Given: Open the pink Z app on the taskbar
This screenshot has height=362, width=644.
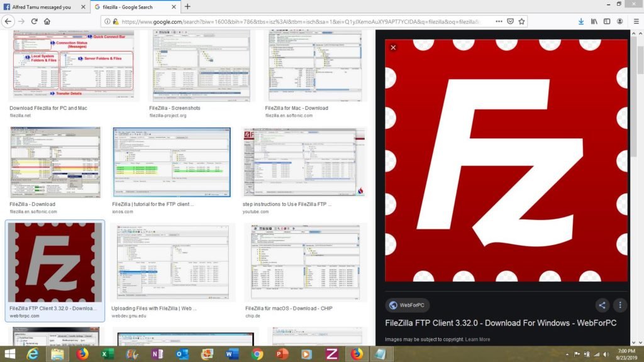Looking at the screenshot, I should [331, 354].
